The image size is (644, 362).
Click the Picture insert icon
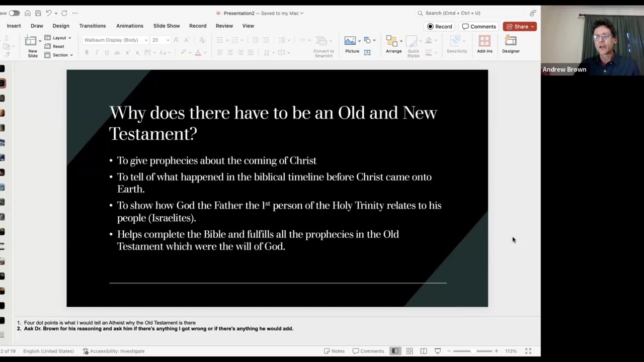350,41
